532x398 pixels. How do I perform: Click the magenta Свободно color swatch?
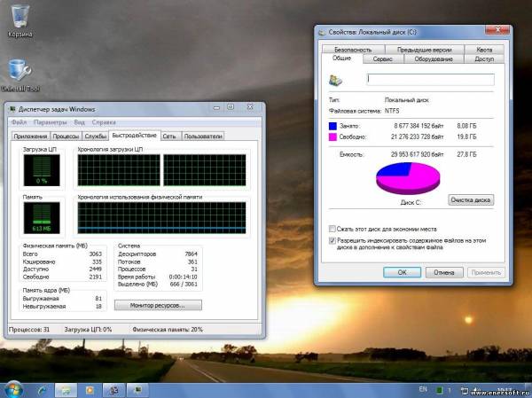pos(332,137)
